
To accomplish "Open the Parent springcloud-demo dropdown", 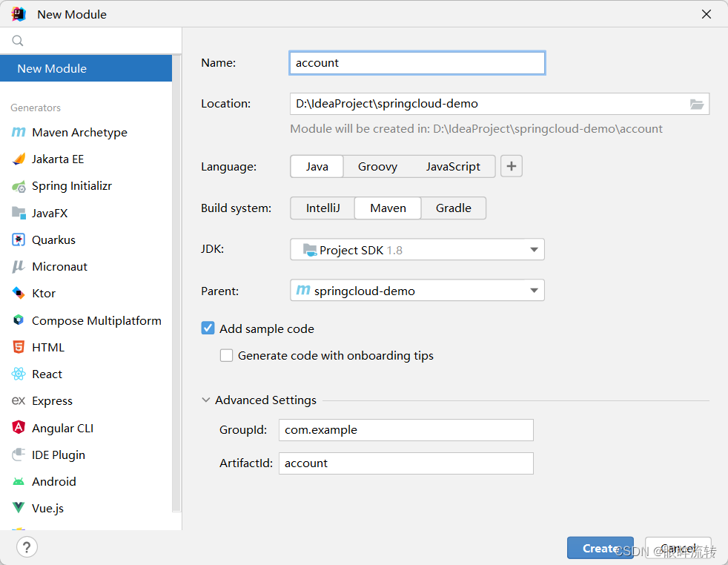I will (417, 291).
